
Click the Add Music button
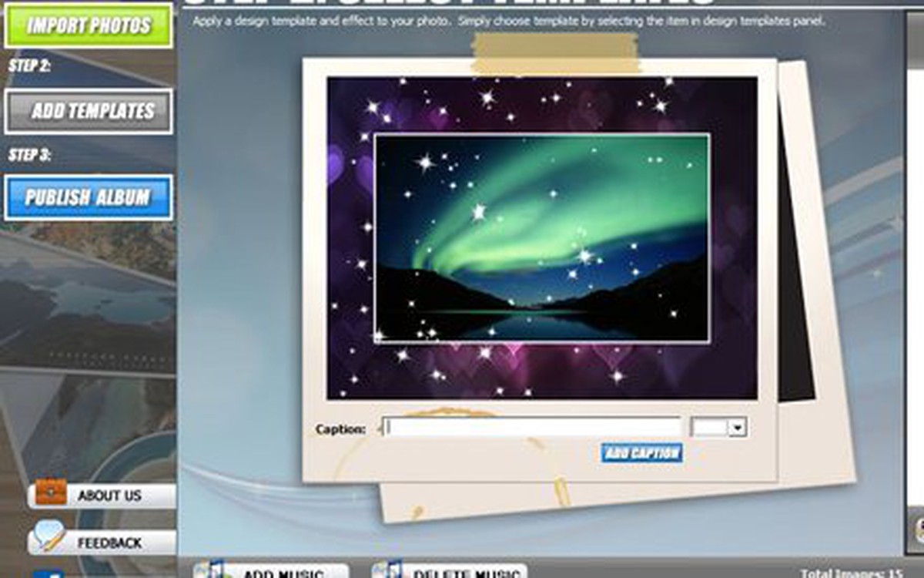pos(270,571)
